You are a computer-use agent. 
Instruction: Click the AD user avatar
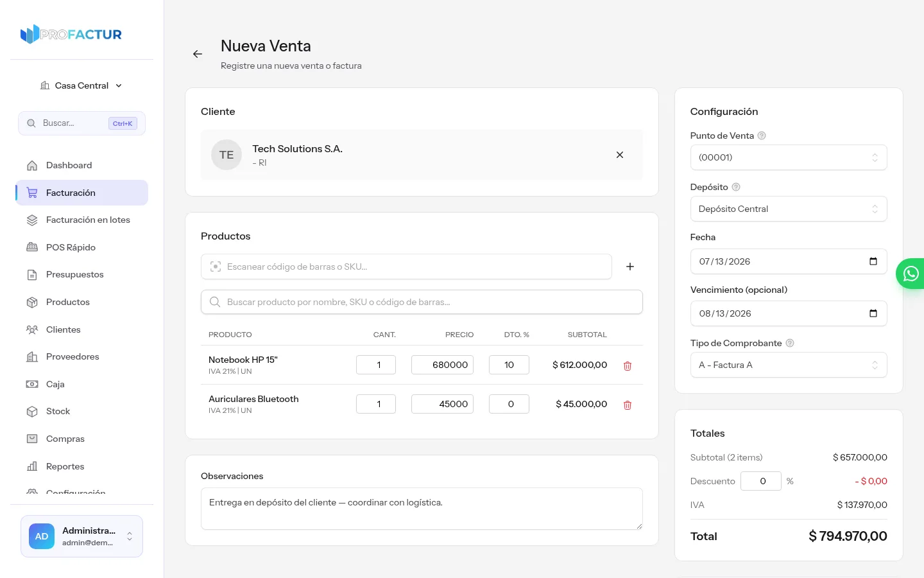point(42,536)
